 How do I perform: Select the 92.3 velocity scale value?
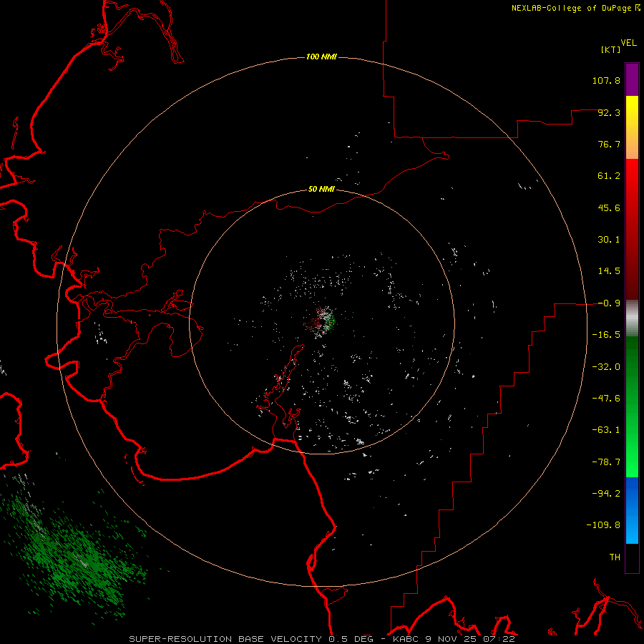pyautogui.click(x=609, y=112)
